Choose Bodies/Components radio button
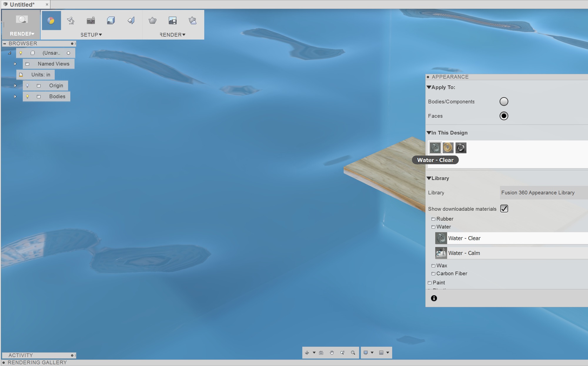This screenshot has height=366, width=588. 504,101
